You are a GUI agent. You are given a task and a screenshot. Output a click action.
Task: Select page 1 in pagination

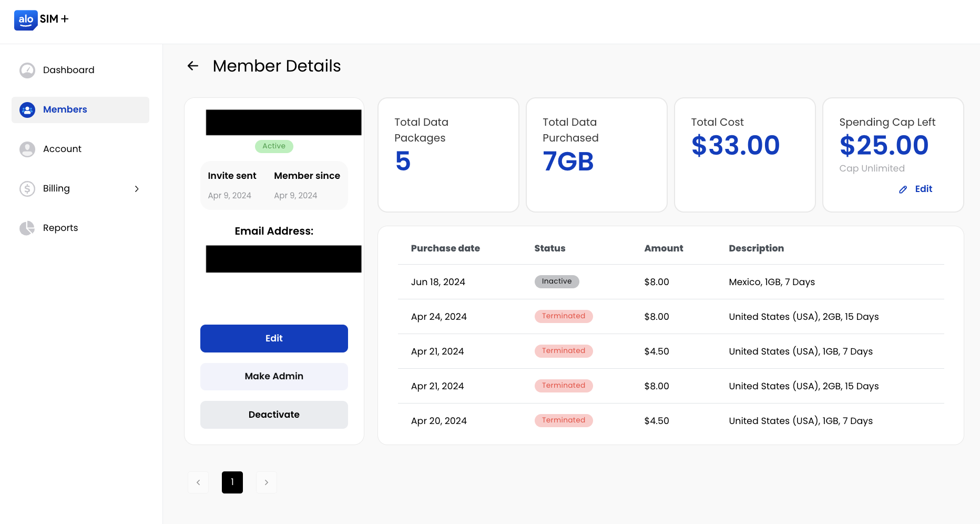[232, 482]
